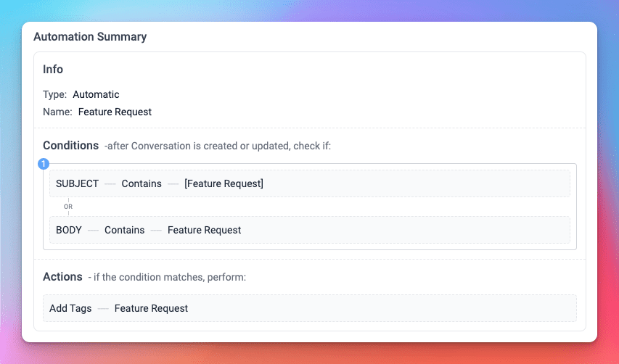Viewport: 619px width, 364px height.
Task: Select the Feature Request tag value
Action: pos(151,308)
